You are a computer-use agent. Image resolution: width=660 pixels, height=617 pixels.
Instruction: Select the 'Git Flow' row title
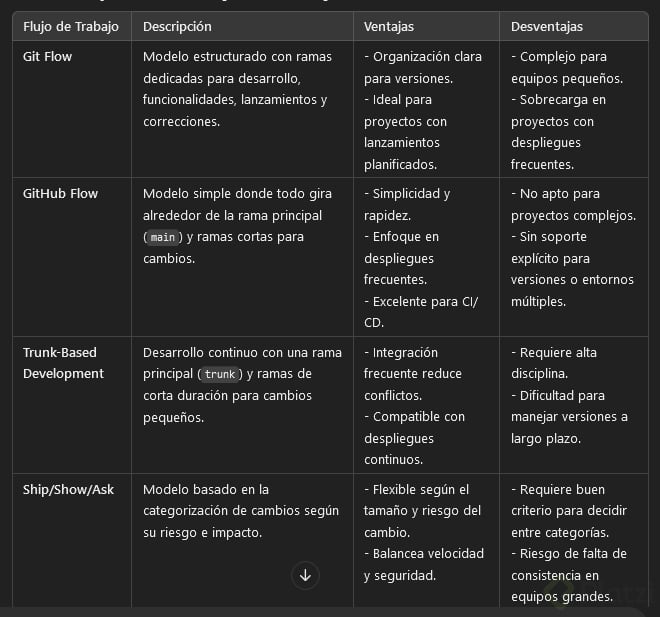tap(47, 57)
